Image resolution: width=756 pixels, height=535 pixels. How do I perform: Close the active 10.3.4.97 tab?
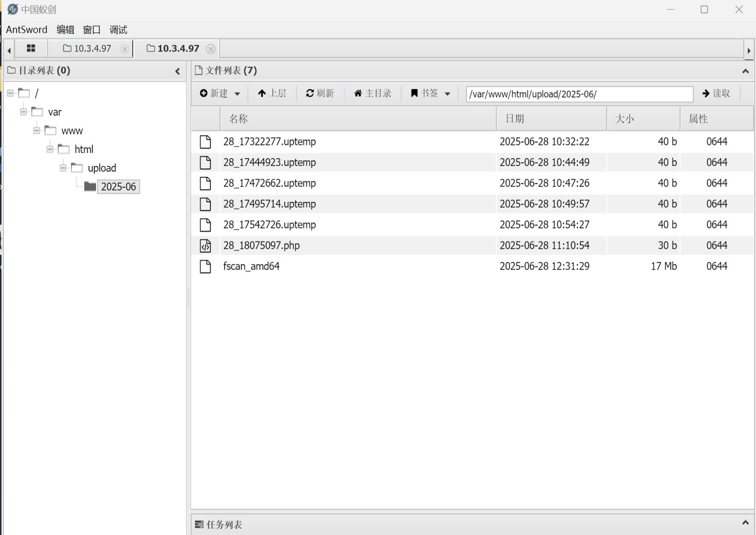tap(211, 49)
